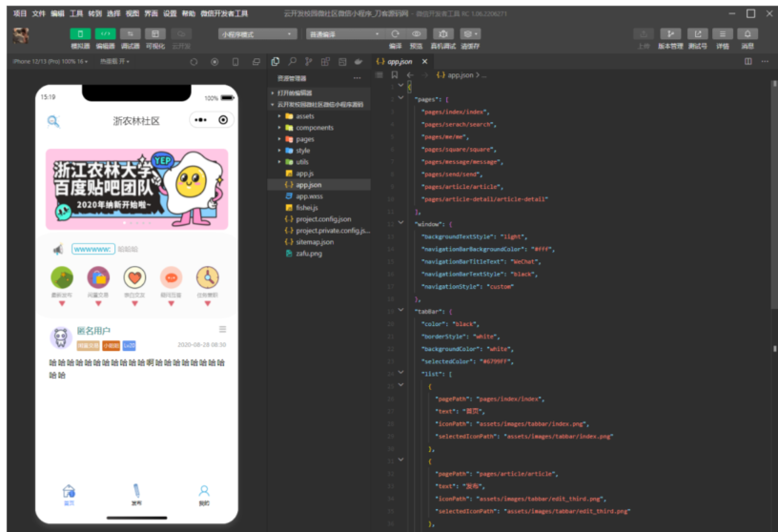Toggle the 编辑器 editor panel button
The image size is (778, 532).
[x=105, y=33]
